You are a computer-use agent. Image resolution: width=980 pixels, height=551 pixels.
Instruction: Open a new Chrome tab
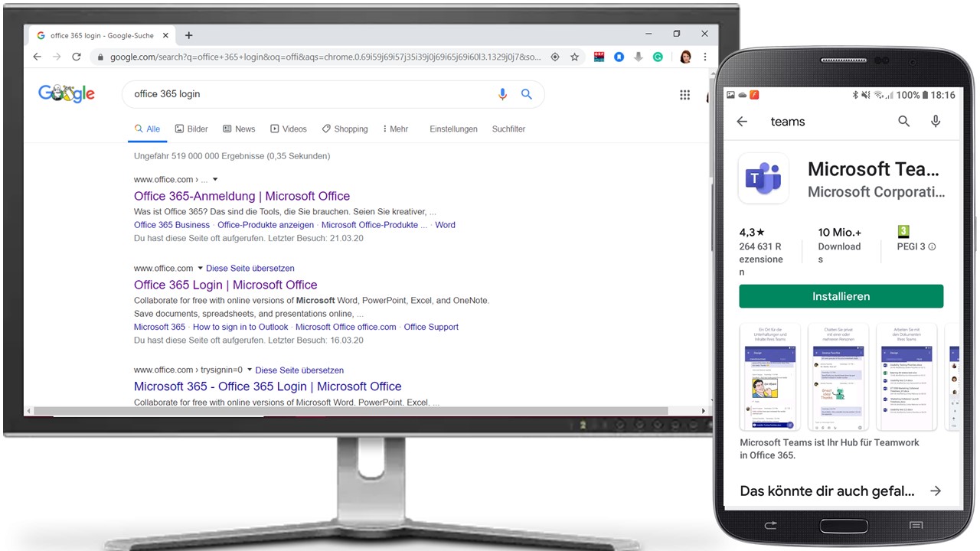pos(189,35)
